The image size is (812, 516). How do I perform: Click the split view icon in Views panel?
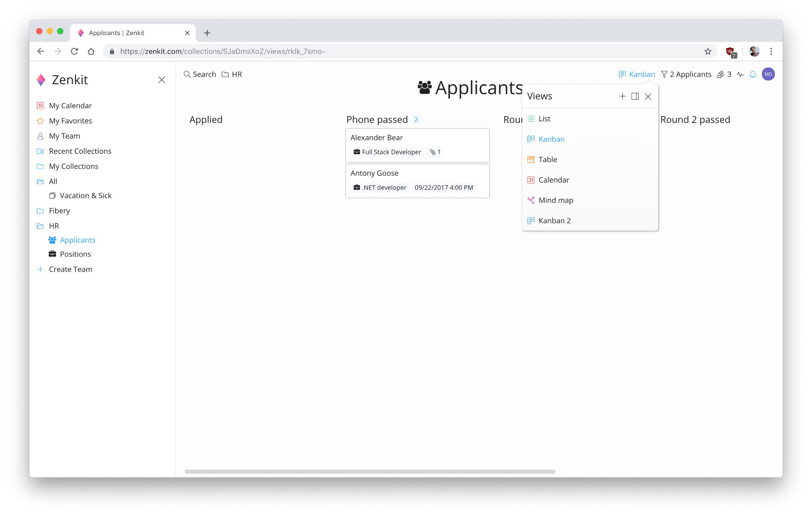[635, 96]
